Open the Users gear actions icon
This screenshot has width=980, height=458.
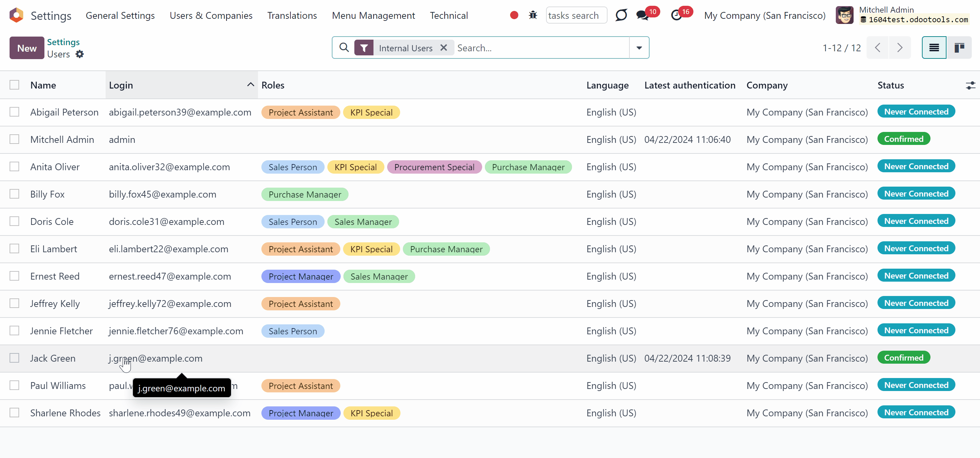pyautogui.click(x=80, y=54)
